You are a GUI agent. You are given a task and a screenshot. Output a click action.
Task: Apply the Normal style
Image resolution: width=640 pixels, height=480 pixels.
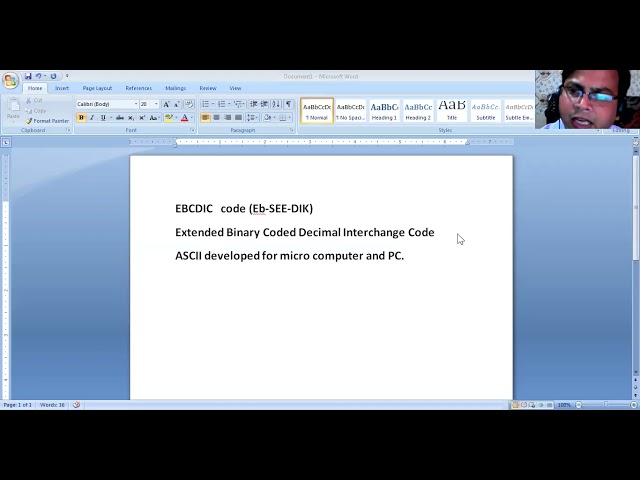[317, 111]
